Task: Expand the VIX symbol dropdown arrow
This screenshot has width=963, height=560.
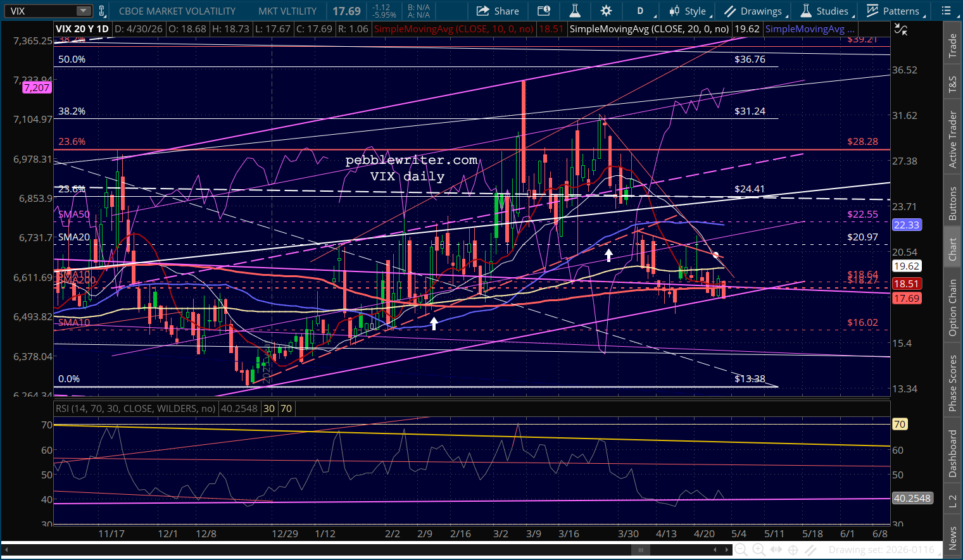Action: point(84,11)
